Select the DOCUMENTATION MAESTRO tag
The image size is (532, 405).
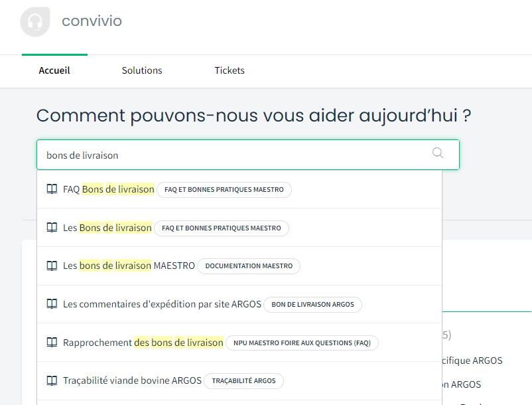(249, 266)
